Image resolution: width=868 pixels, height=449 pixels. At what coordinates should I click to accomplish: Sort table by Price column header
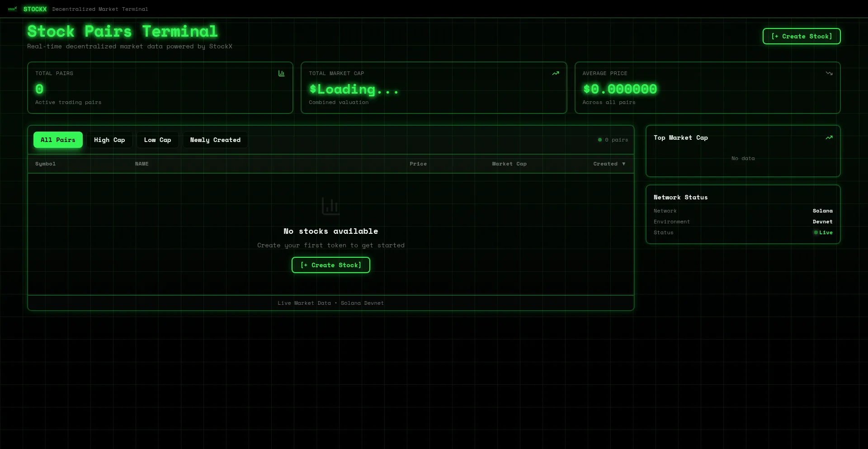(x=418, y=164)
